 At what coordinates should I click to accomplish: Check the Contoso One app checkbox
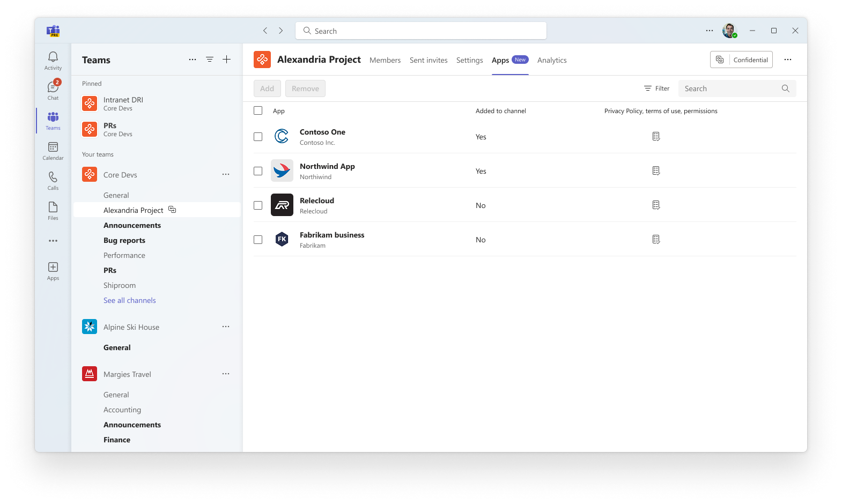tap(258, 137)
